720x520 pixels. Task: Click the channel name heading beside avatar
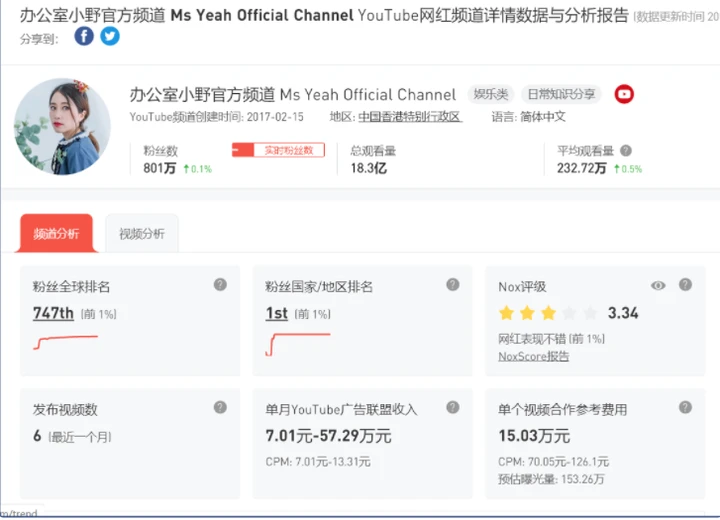[292, 95]
